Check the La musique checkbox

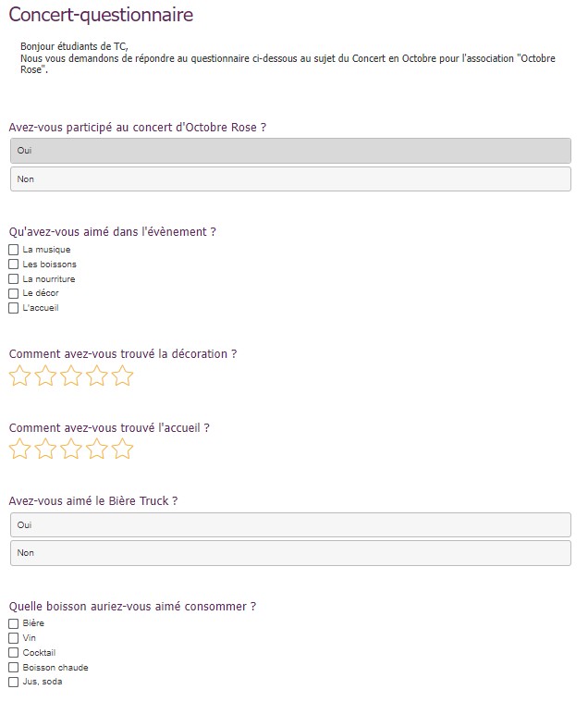click(14, 250)
